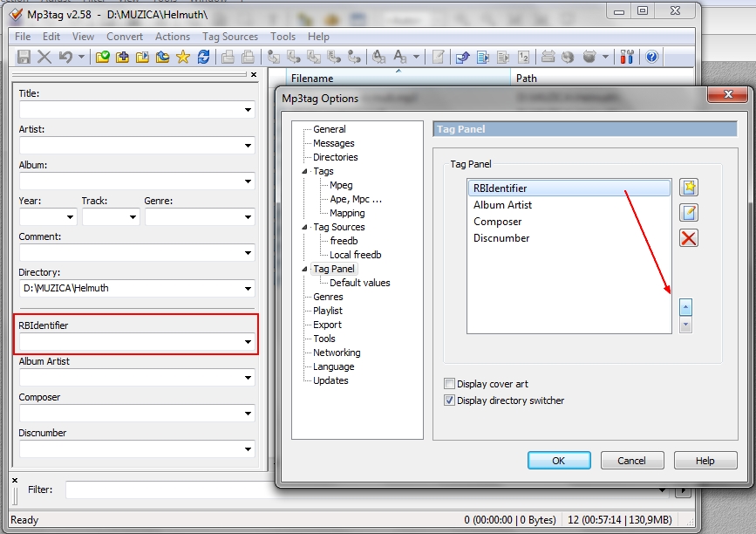The width and height of the screenshot is (756, 534).
Task: Confirm options with the OK button
Action: (x=559, y=461)
